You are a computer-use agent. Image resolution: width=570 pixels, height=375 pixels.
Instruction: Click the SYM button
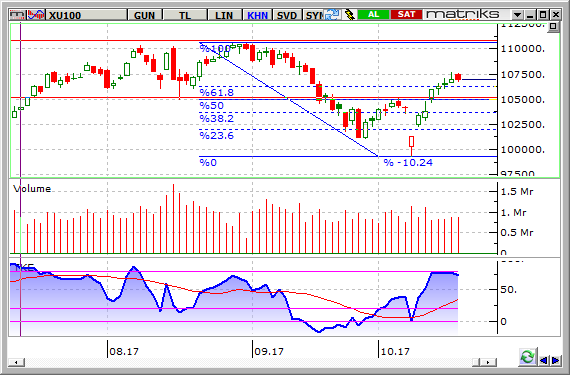click(313, 15)
